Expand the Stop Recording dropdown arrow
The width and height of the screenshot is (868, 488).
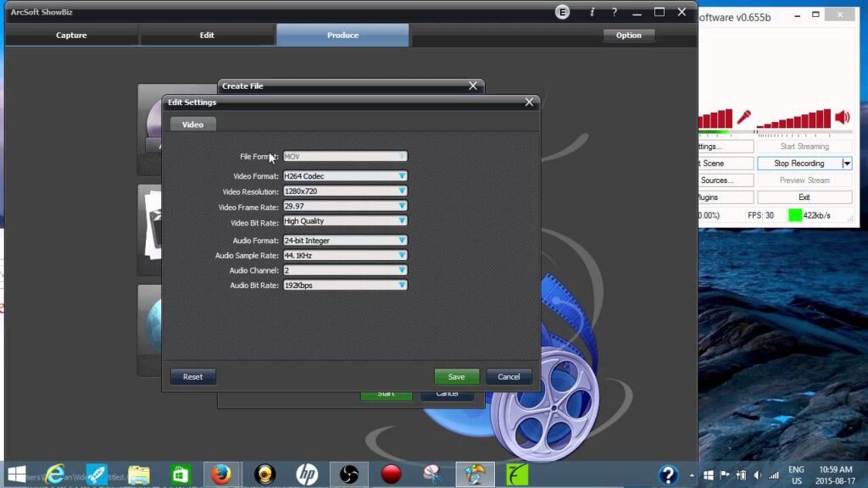tap(845, 163)
